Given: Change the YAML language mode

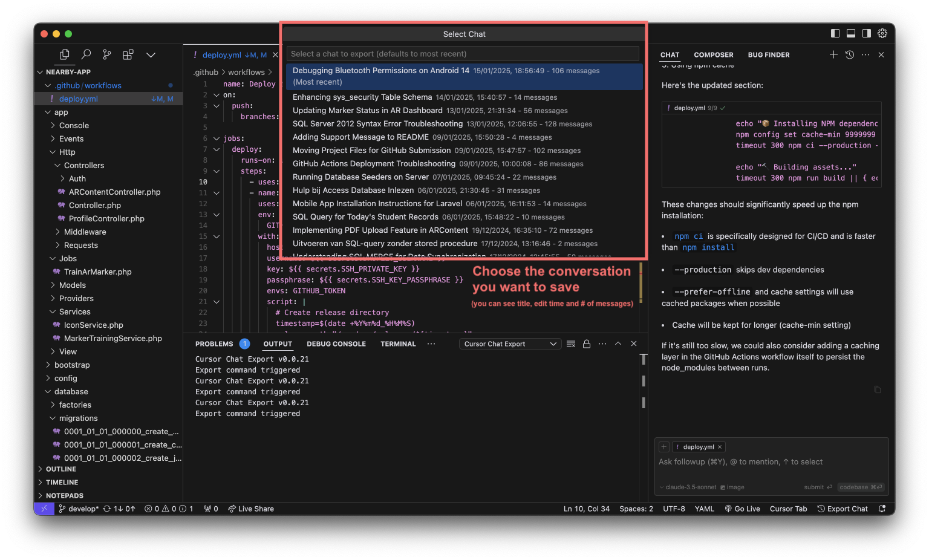Looking at the screenshot, I should [704, 509].
